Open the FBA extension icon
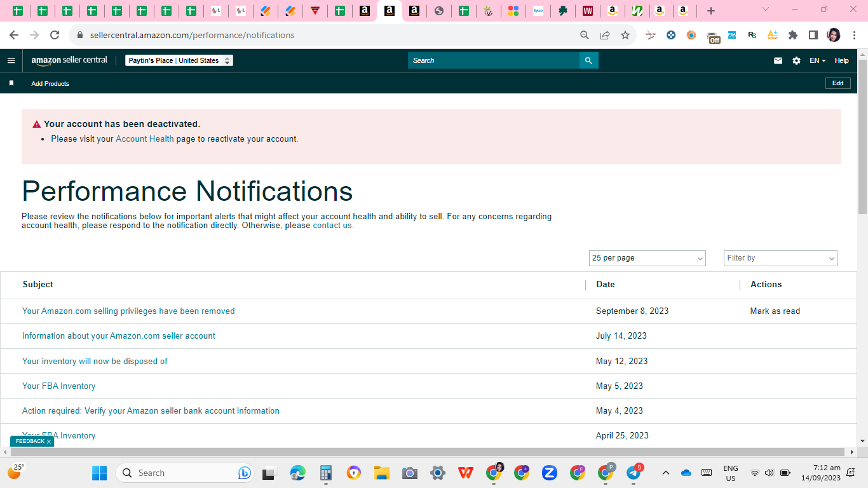The image size is (868, 488). point(732,35)
